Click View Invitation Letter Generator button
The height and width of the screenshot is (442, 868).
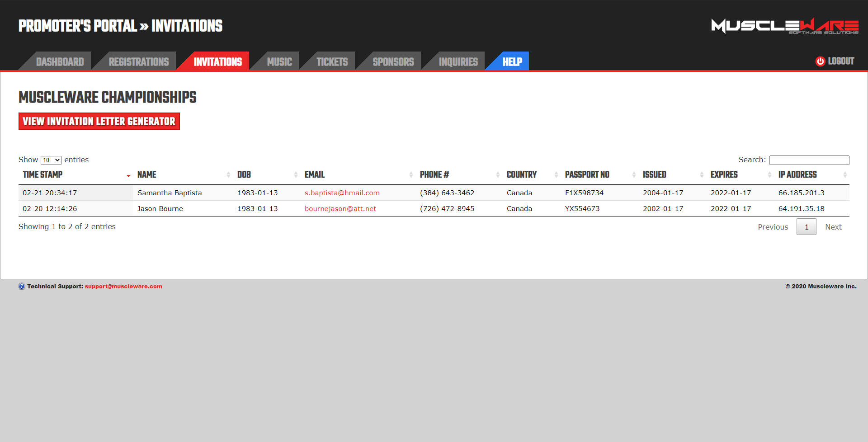click(99, 122)
